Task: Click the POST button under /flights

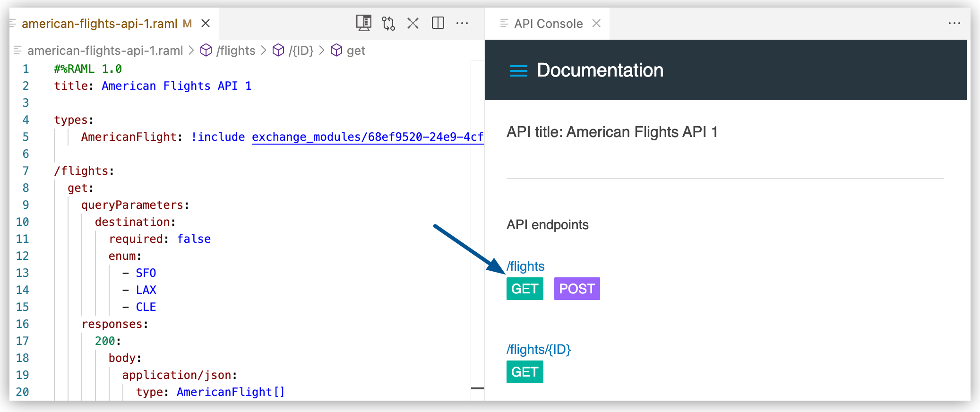Action: click(577, 289)
